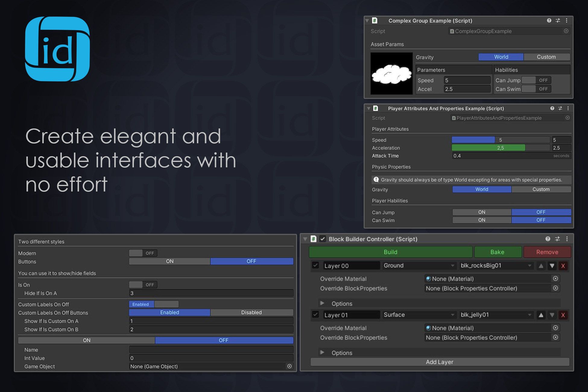Uncheck the Layer 01 checkbox
Screen dimensions: 588x392
point(316,315)
